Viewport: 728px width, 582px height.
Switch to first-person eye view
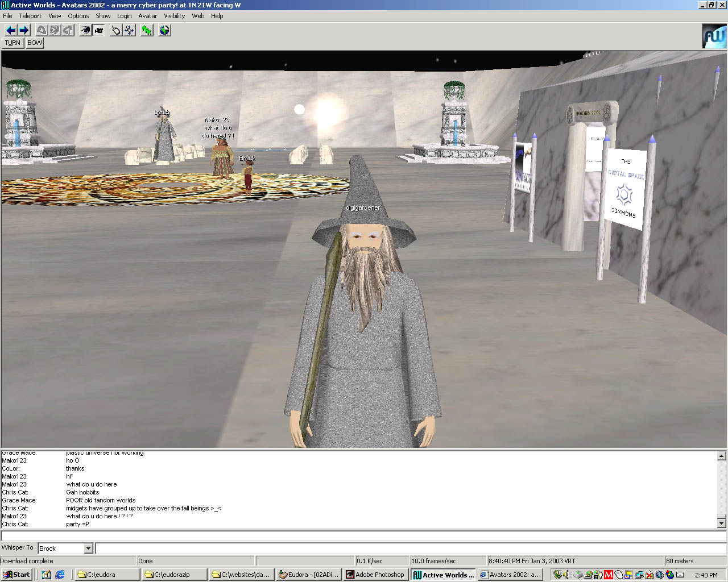click(85, 30)
